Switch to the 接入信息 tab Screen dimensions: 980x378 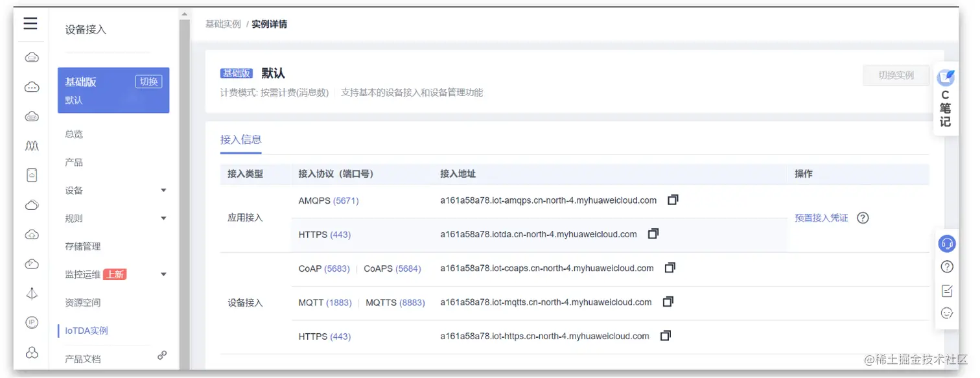pyautogui.click(x=240, y=139)
